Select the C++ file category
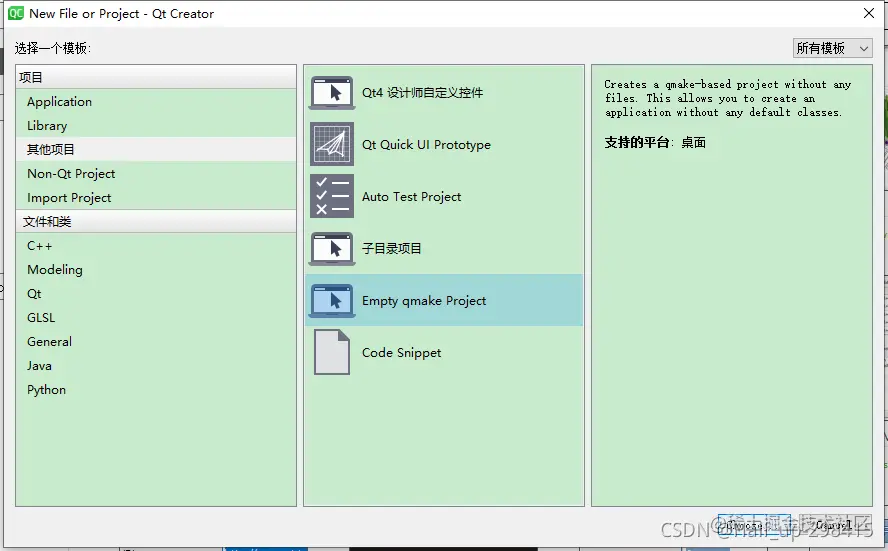 pyautogui.click(x=156, y=246)
